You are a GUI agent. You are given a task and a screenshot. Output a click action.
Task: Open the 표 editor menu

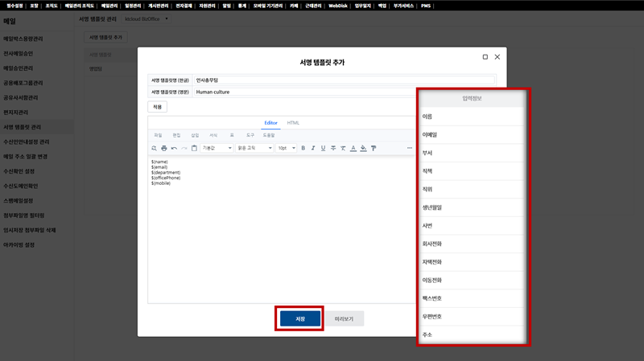[232, 135]
